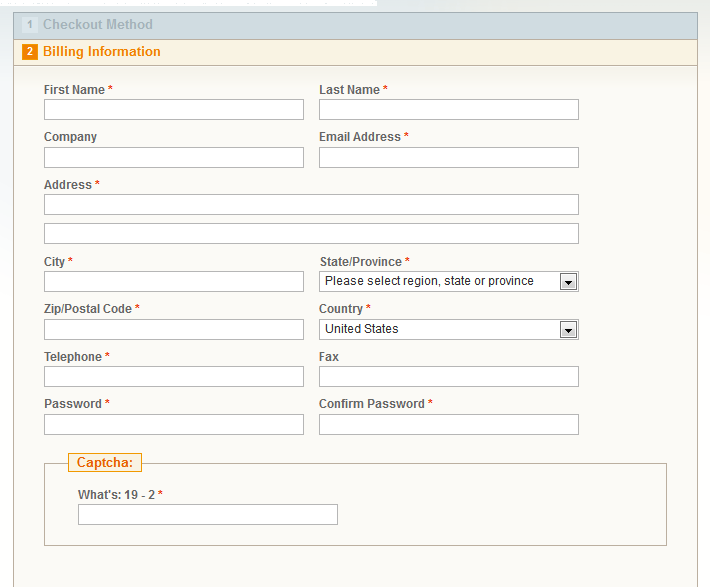Click into the Company field

pyautogui.click(x=174, y=158)
